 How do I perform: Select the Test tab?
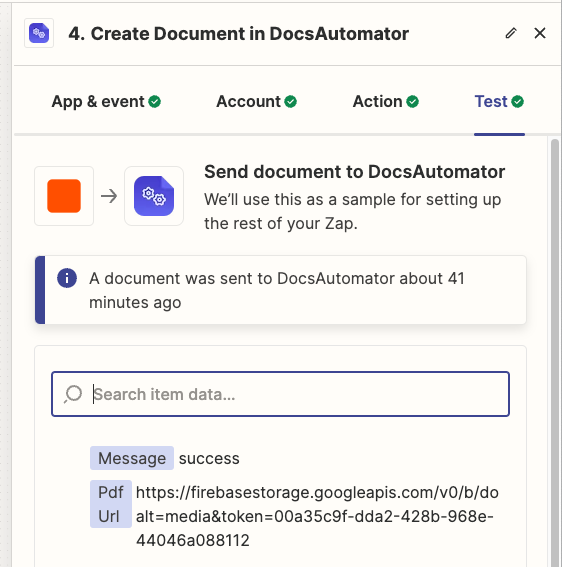tap(499, 102)
